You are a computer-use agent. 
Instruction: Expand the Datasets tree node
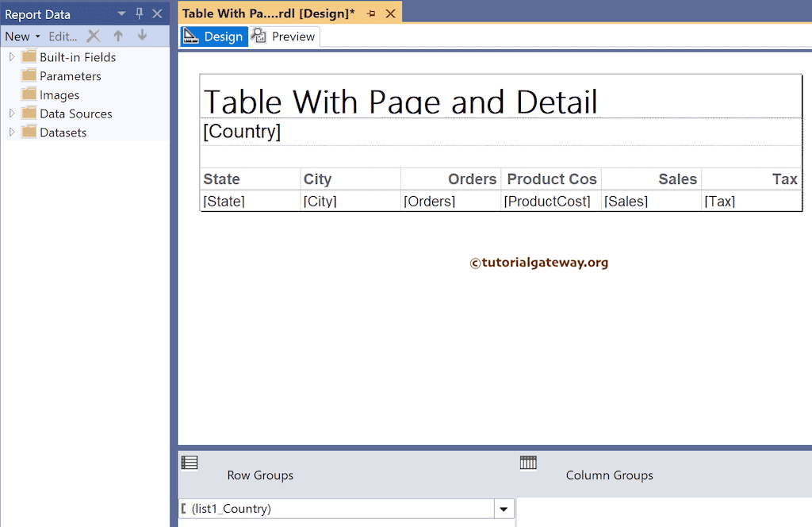click(x=12, y=133)
